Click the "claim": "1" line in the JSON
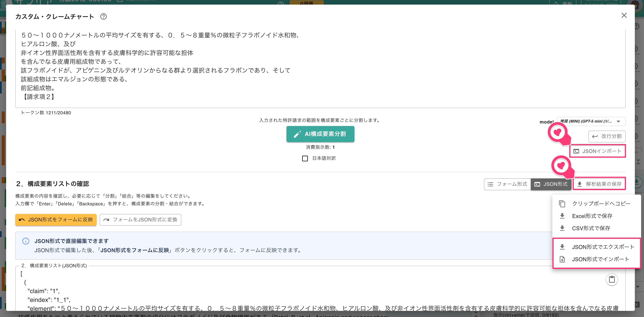 pyautogui.click(x=44, y=291)
